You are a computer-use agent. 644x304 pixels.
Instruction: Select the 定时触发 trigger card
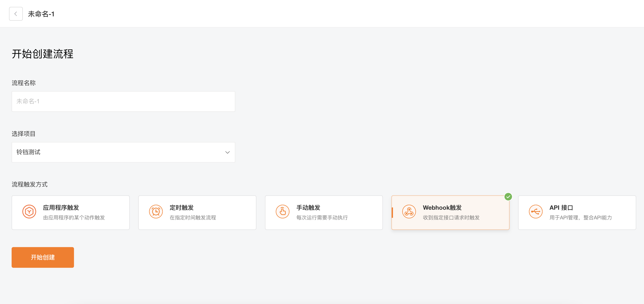click(x=197, y=212)
